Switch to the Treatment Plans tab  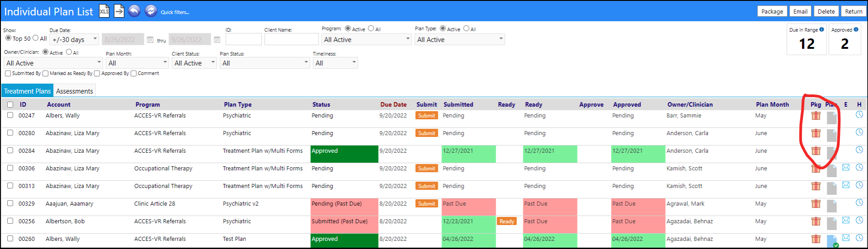click(x=28, y=91)
